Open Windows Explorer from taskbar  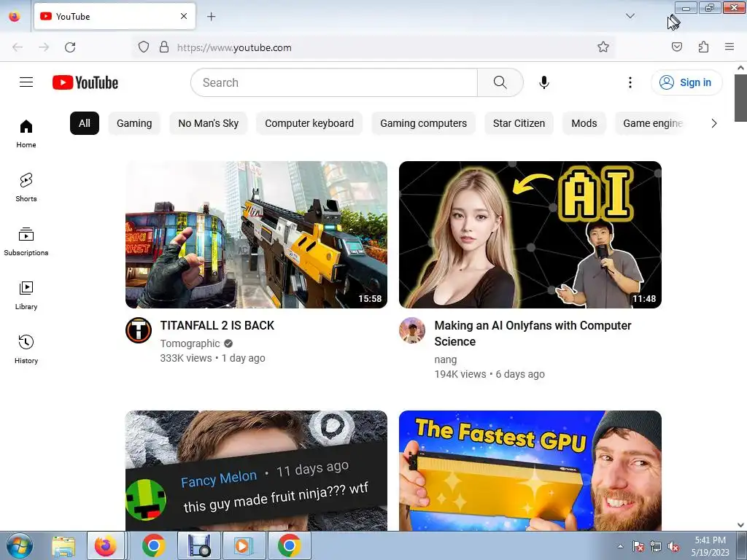[x=63, y=545]
